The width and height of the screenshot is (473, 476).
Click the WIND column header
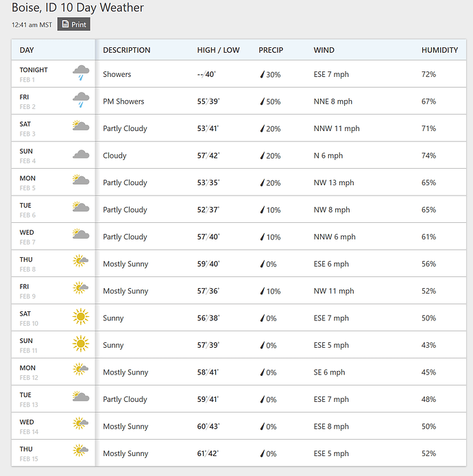pos(324,50)
